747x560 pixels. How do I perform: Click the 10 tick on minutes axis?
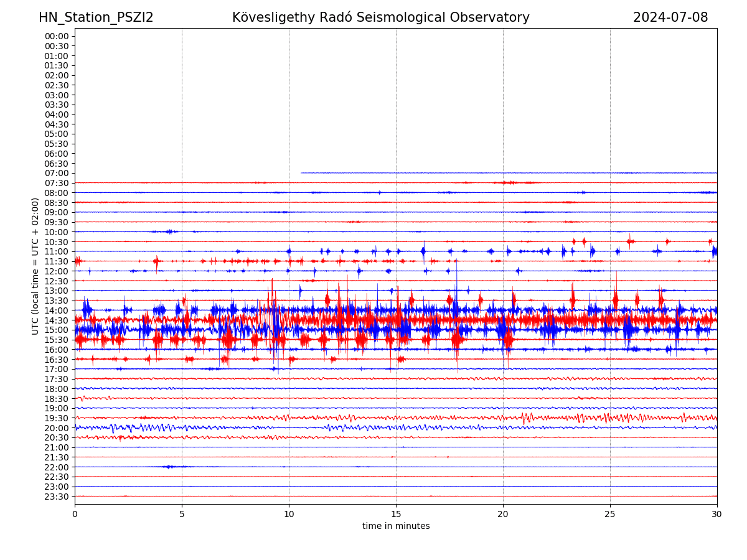coord(289,515)
